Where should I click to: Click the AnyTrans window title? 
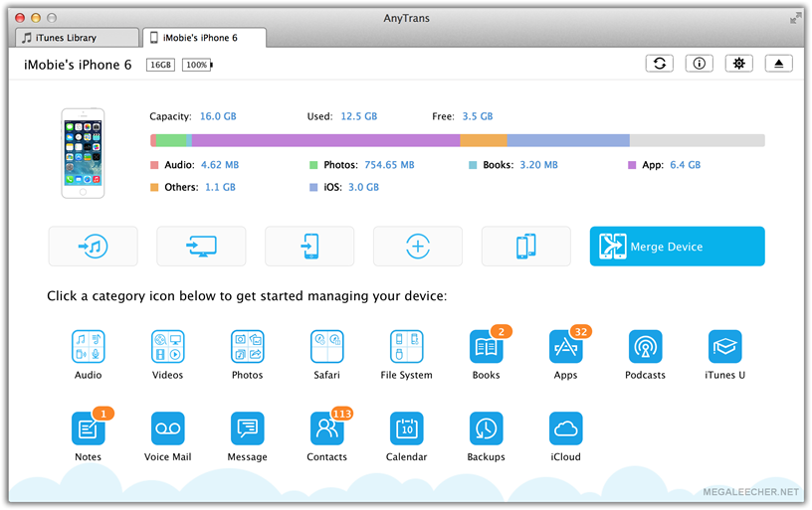407,18
